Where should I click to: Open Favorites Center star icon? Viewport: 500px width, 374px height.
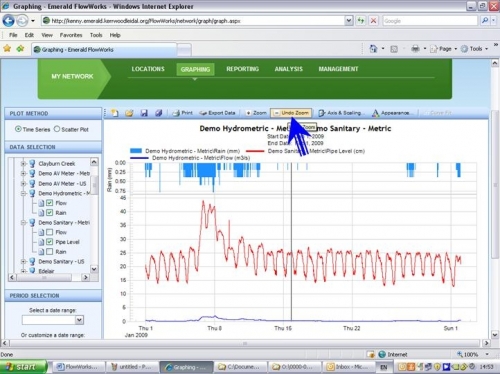pos(7,49)
